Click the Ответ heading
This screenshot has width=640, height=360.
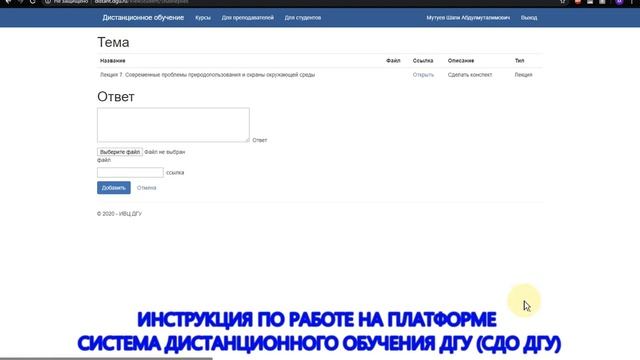point(116,97)
